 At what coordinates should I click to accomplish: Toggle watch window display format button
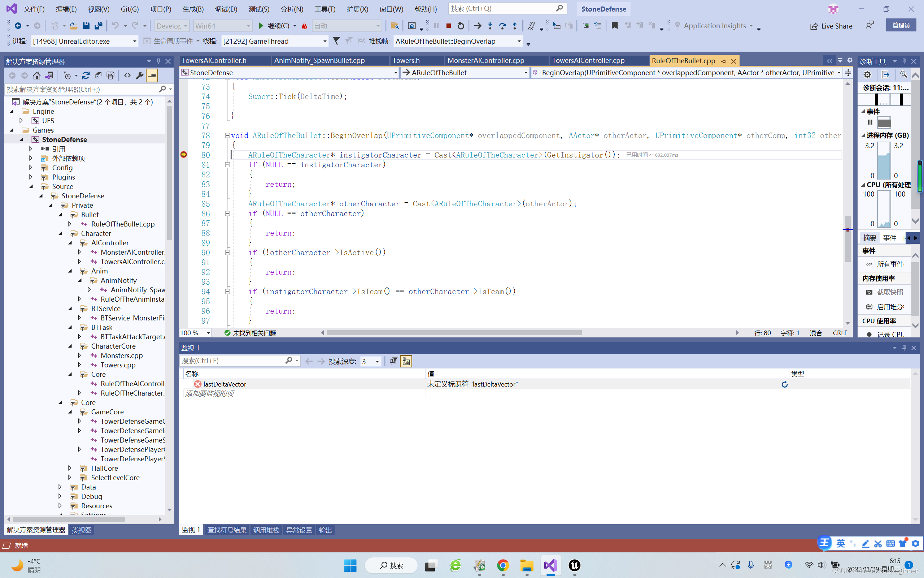[406, 361]
